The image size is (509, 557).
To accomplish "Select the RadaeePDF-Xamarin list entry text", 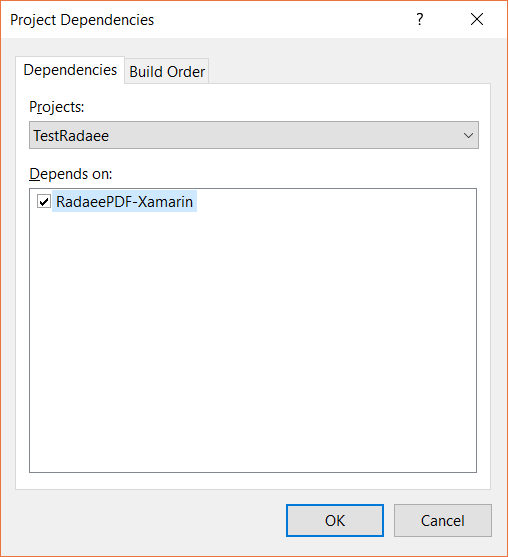I will (124, 202).
